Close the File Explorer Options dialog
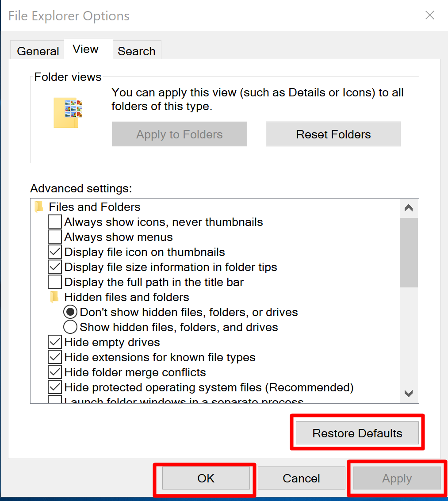Viewport: 448px width, 501px height. pos(429,15)
